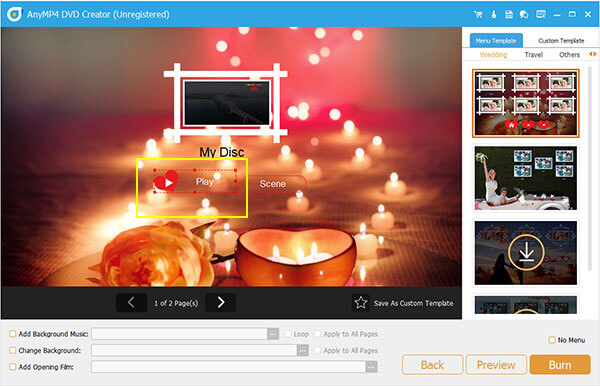The image size is (600, 386).
Task: Enable Add Background Music checkbox
Action: [x=13, y=334]
